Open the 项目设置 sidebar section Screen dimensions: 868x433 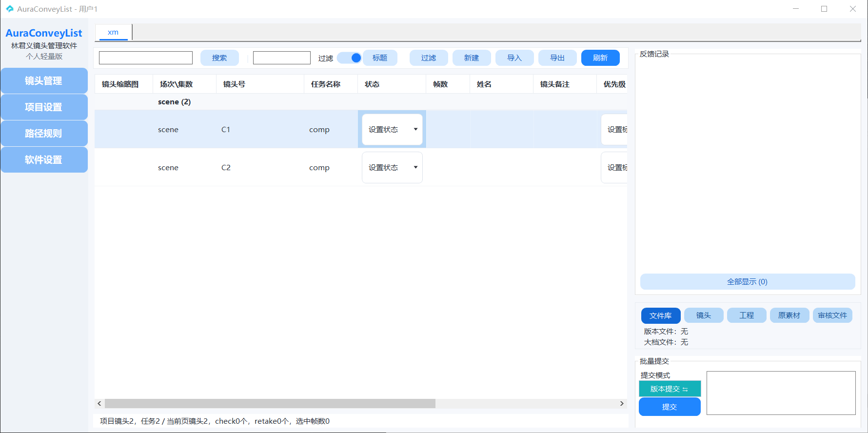pos(44,107)
